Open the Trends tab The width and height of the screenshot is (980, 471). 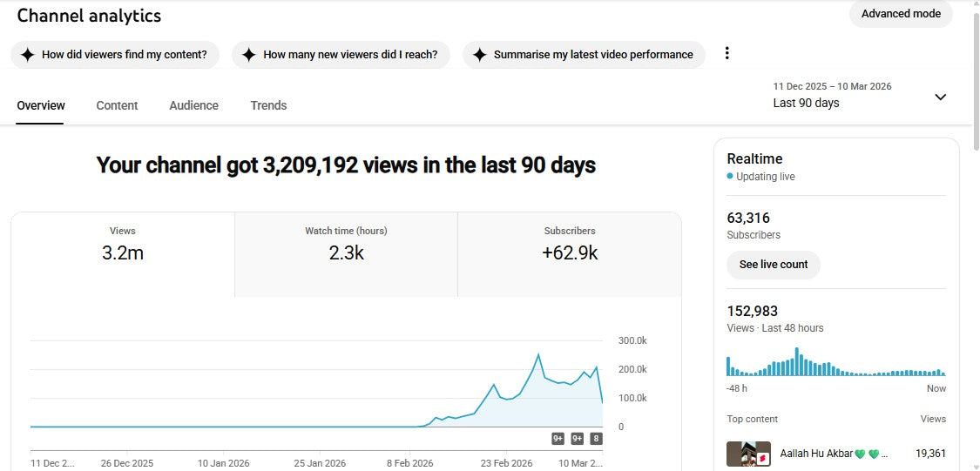268,105
